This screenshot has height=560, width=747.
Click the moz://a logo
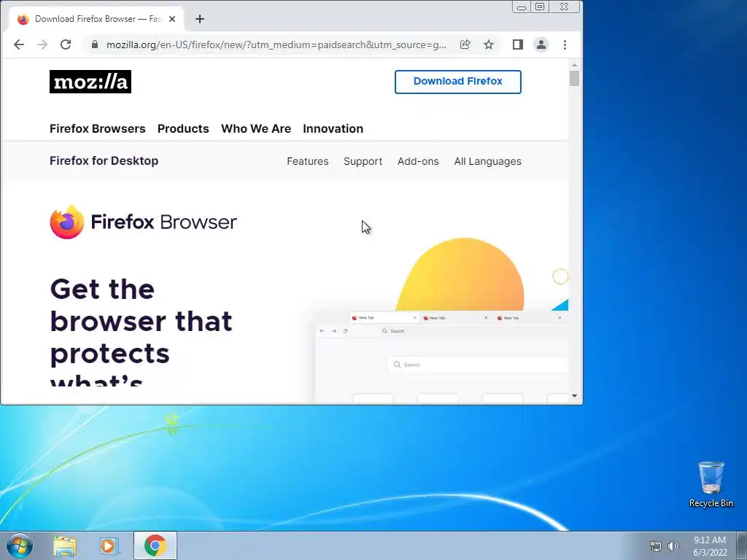(90, 82)
